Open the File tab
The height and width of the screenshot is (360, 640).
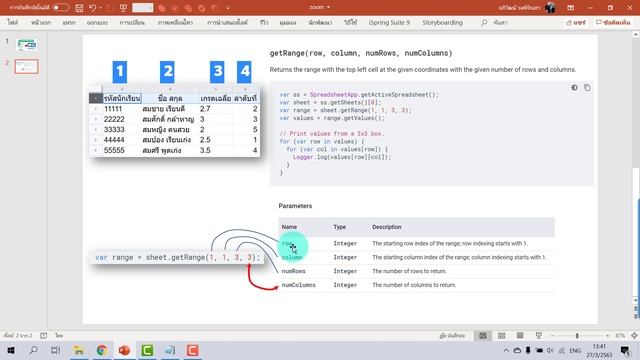[13, 22]
